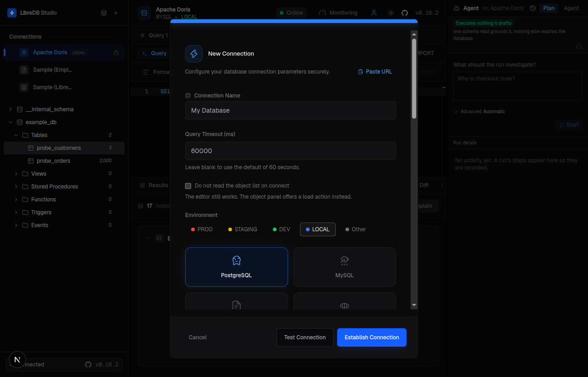Open agent run history clock icon
Viewport: 588px width, 377px height.
pyautogui.click(x=533, y=8)
